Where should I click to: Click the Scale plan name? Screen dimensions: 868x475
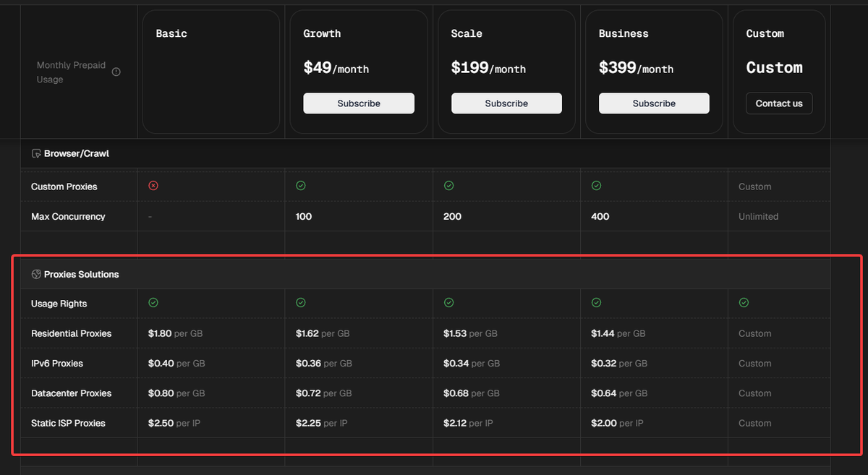tap(467, 33)
